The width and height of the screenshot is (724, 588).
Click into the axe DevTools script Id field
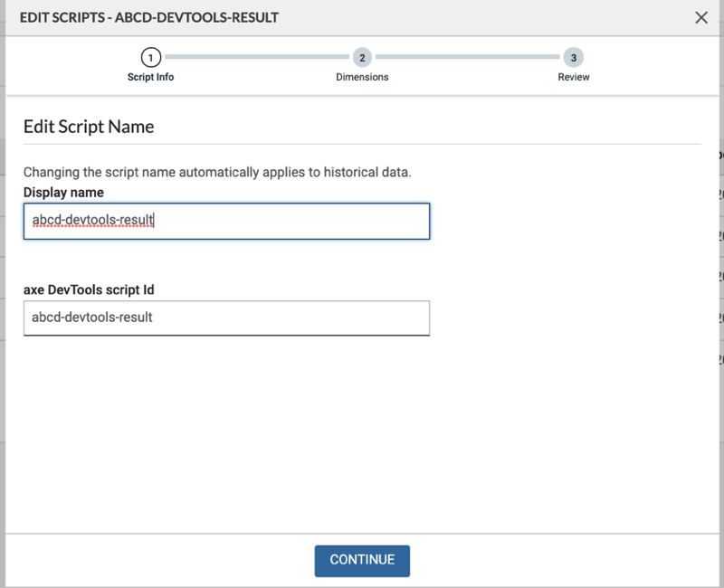coord(226,318)
